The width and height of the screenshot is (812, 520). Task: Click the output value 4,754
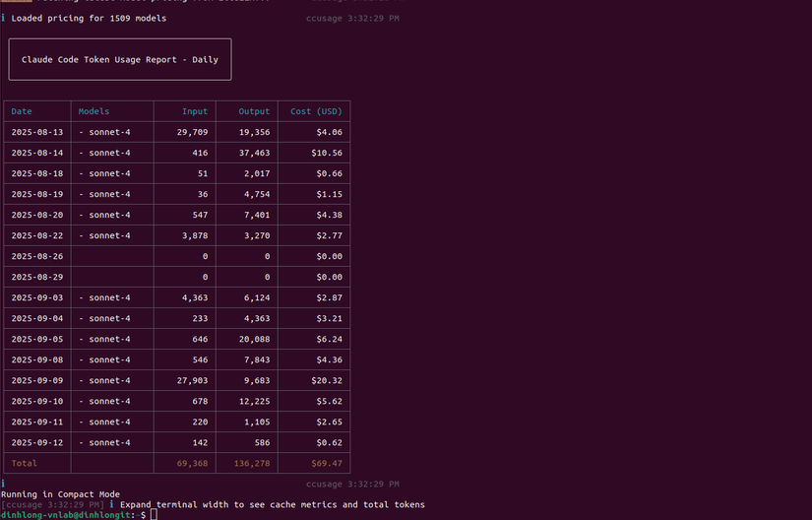(x=257, y=194)
